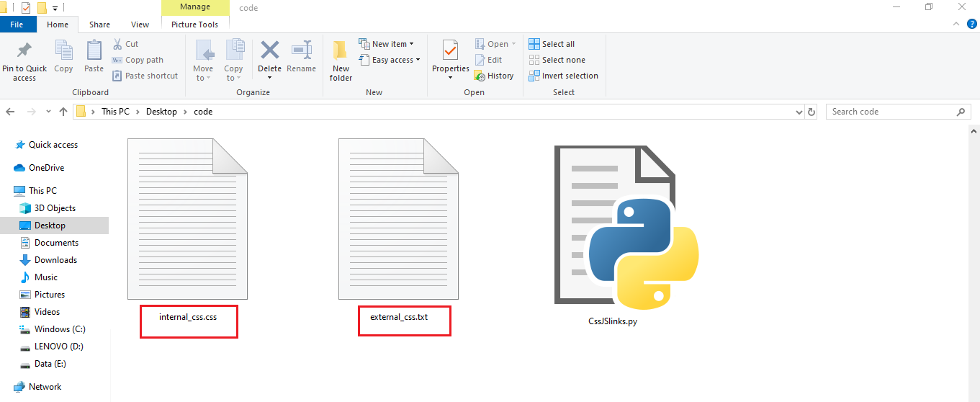Switch to the View ribbon tab
This screenshot has height=402, width=980.
[x=140, y=24]
